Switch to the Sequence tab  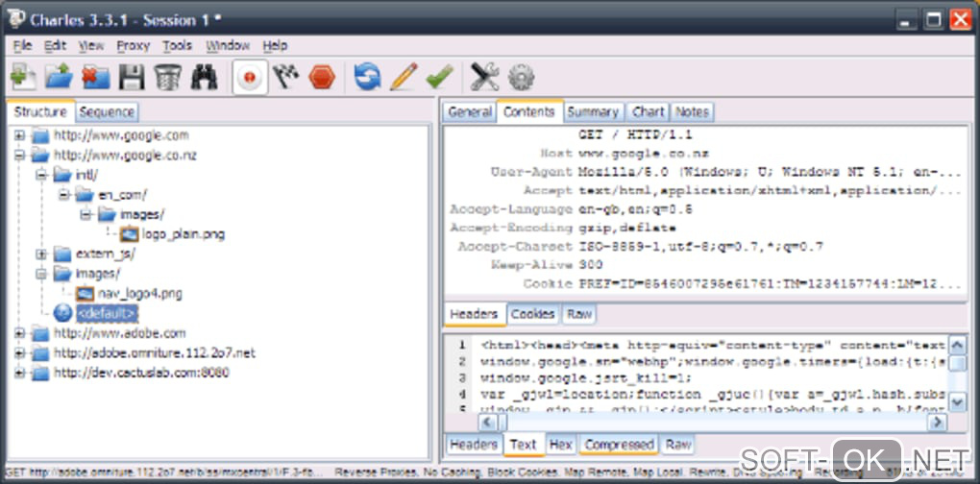(x=107, y=112)
